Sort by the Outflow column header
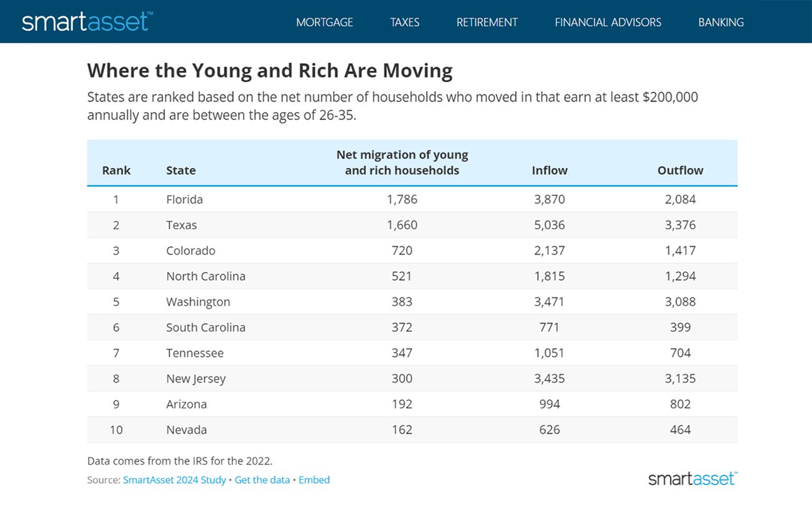Image resolution: width=812 pixels, height=520 pixels. click(680, 170)
